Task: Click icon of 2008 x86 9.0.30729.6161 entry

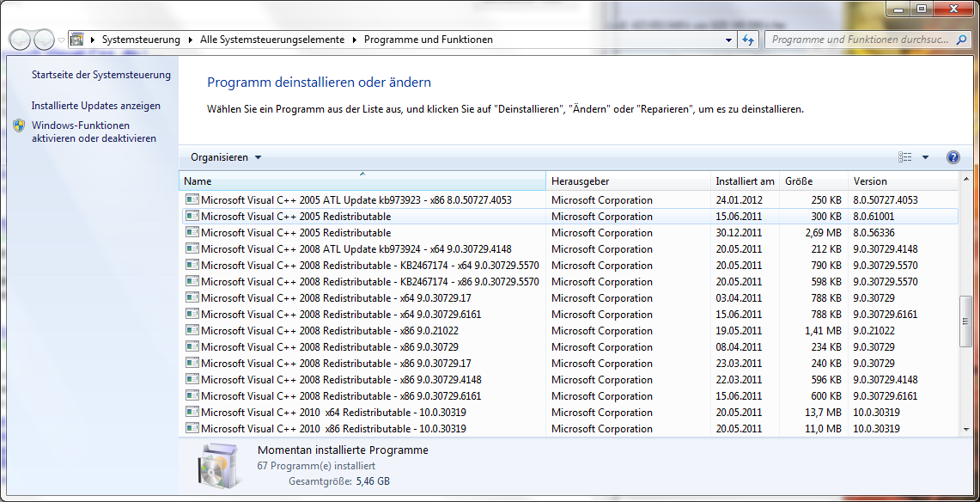Action: [192, 395]
